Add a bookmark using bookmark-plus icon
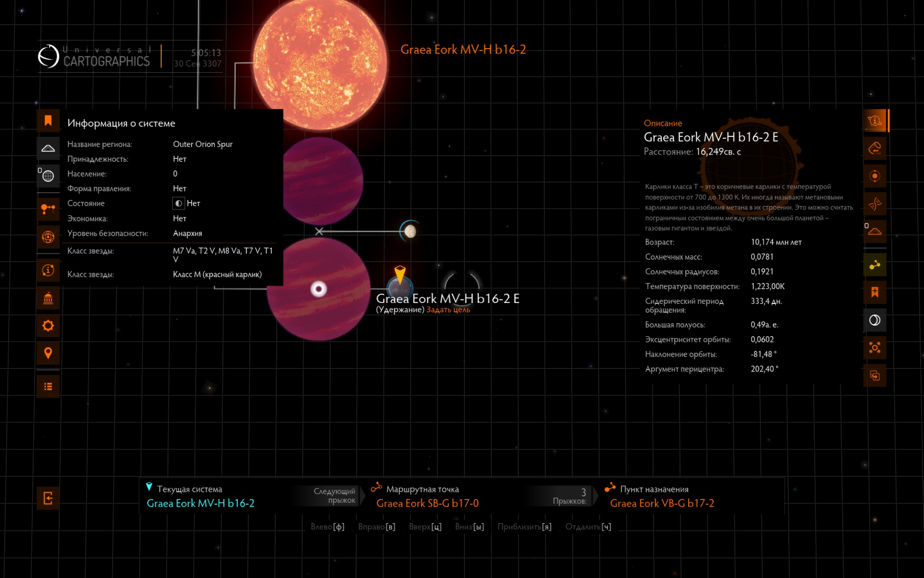924x578 pixels. click(x=875, y=292)
